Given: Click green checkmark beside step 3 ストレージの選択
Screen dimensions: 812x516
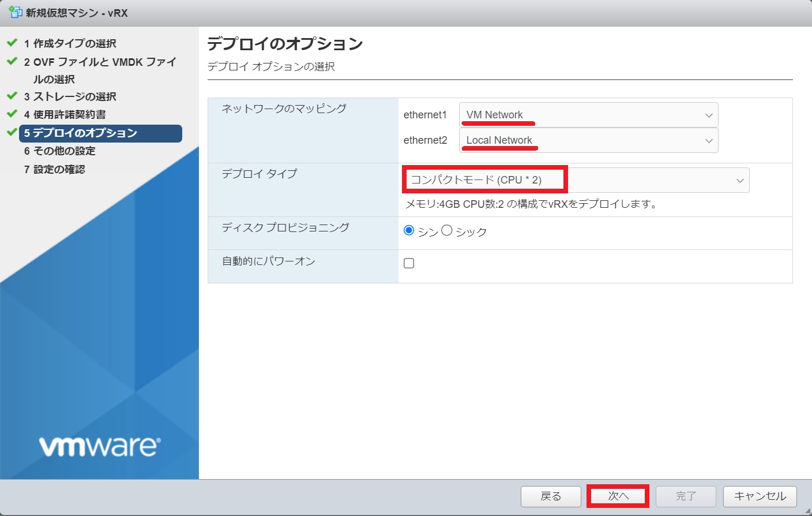Looking at the screenshot, I should [x=12, y=96].
